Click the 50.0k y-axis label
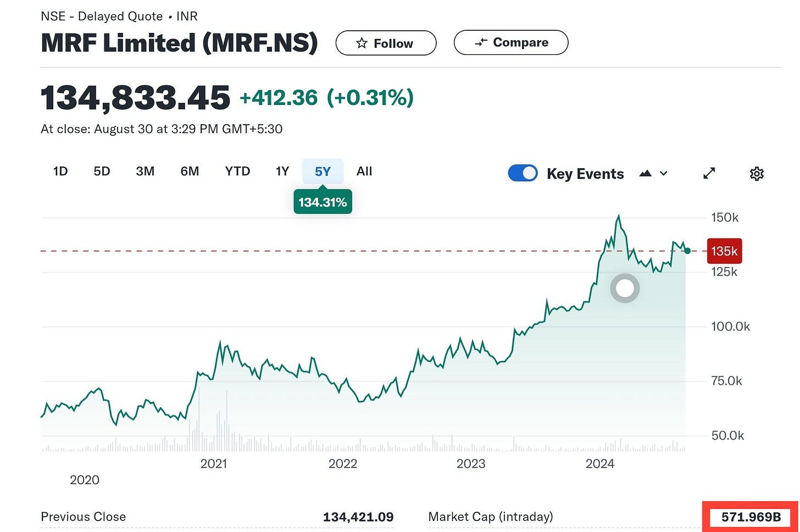This screenshot has height=532, width=800. 727,436
